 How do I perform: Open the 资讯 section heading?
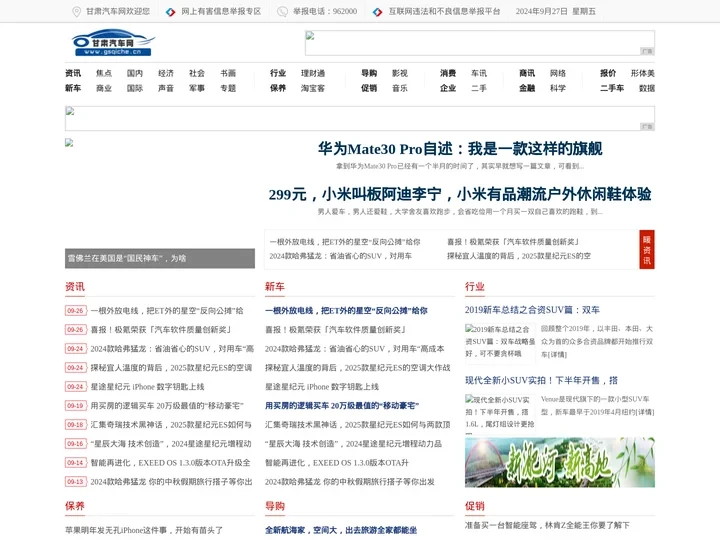point(75,287)
